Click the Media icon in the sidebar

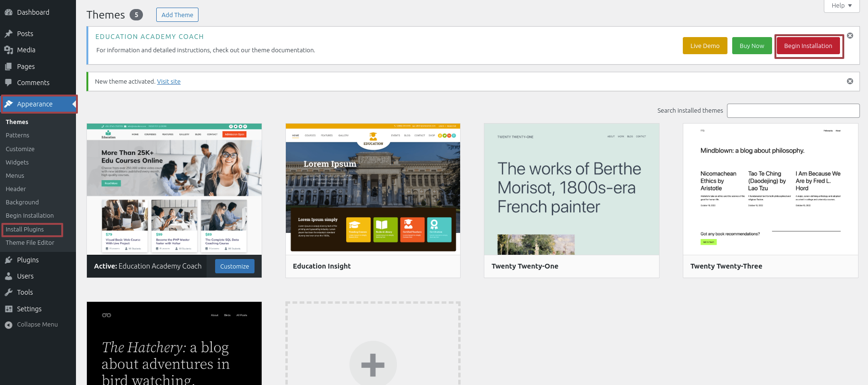[9, 50]
